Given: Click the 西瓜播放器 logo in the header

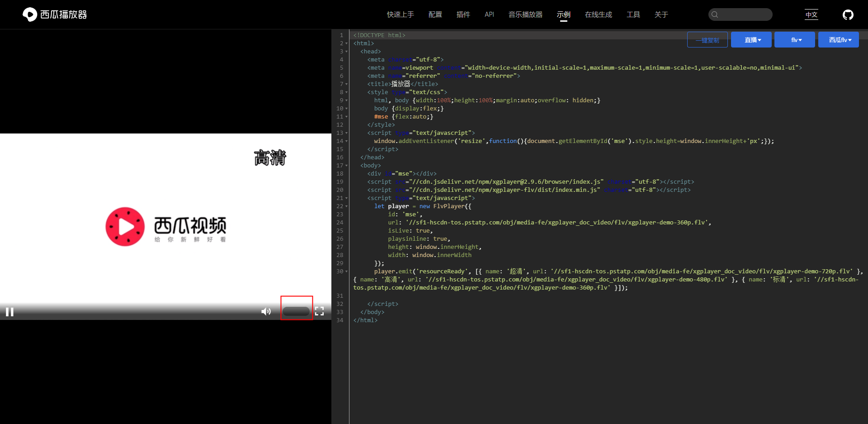Looking at the screenshot, I should [55, 14].
